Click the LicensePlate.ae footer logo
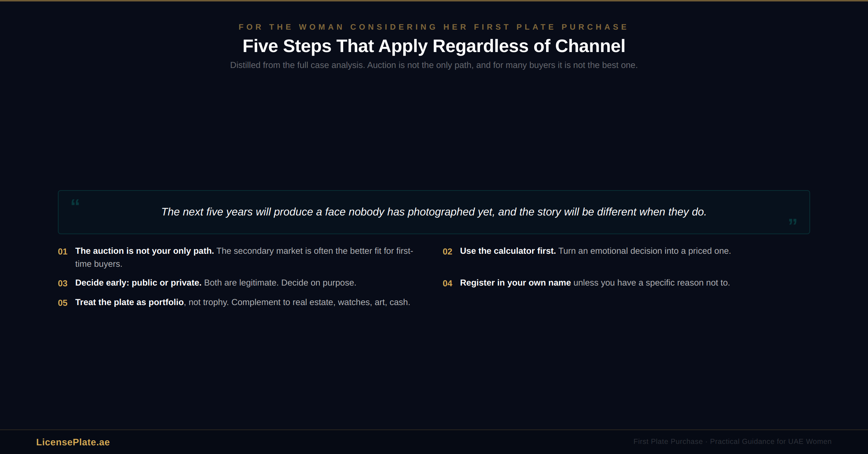868x454 pixels. click(73, 442)
